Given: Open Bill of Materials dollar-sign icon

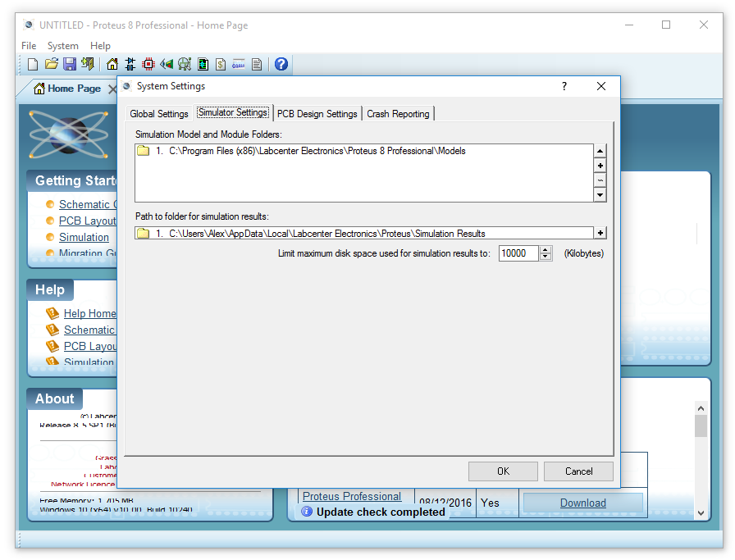Looking at the screenshot, I should click(221, 64).
